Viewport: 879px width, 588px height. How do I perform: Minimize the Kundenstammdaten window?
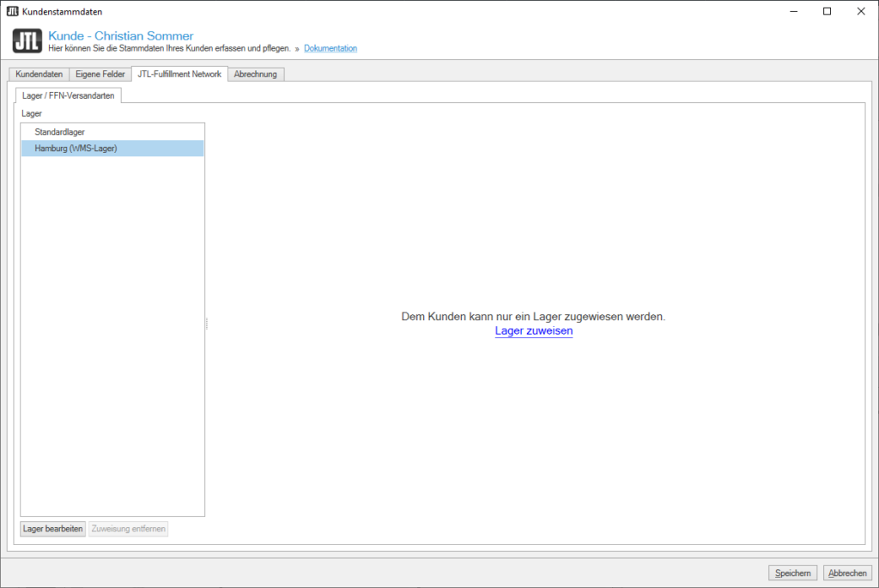(x=787, y=11)
